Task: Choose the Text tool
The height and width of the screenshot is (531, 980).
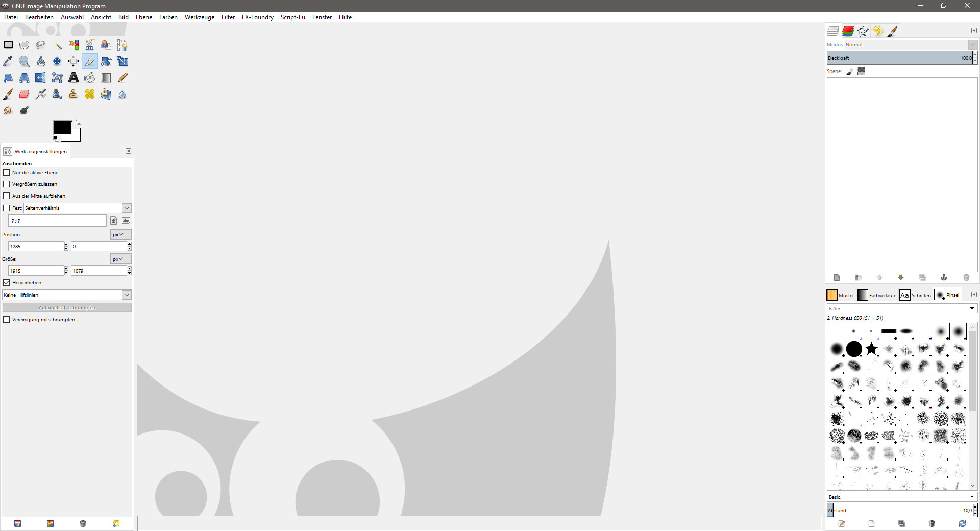Action: tap(73, 78)
